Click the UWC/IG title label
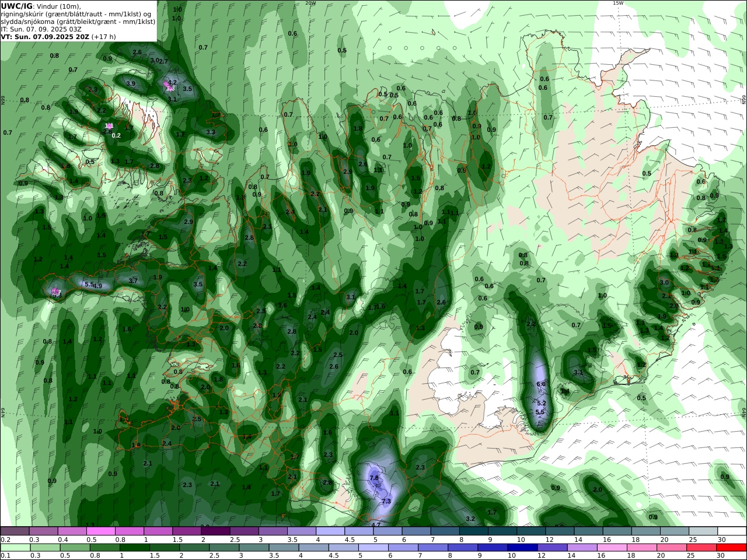 tap(16, 6)
